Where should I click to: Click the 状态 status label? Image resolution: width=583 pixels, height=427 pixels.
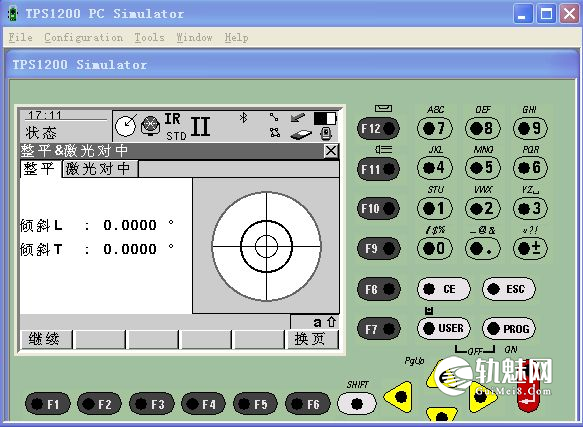point(41,133)
